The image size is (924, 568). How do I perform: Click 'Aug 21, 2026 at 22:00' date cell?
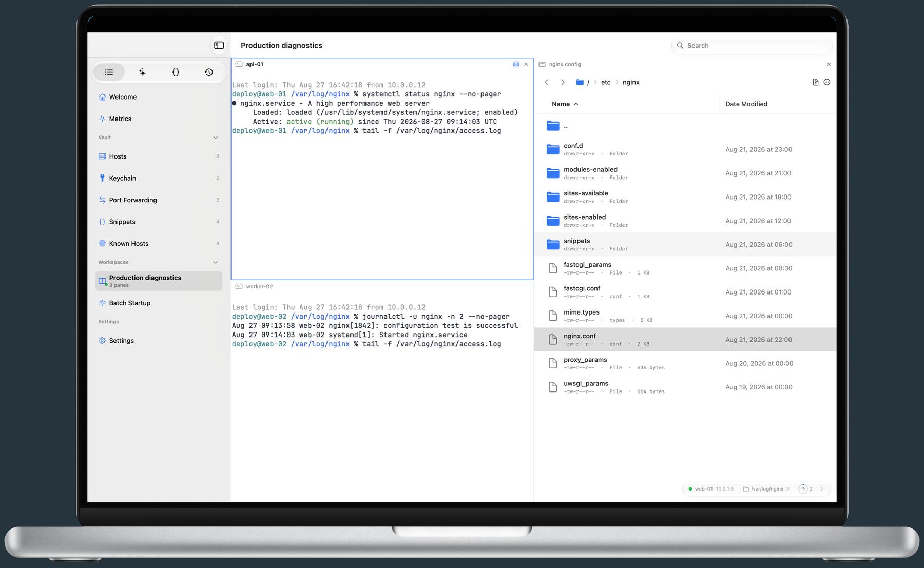759,340
